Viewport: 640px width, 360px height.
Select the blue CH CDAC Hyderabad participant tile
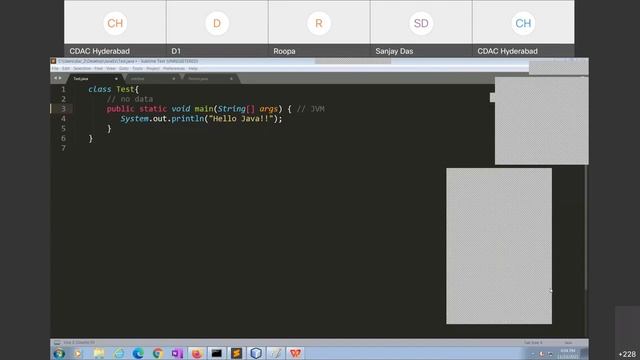(523, 28)
